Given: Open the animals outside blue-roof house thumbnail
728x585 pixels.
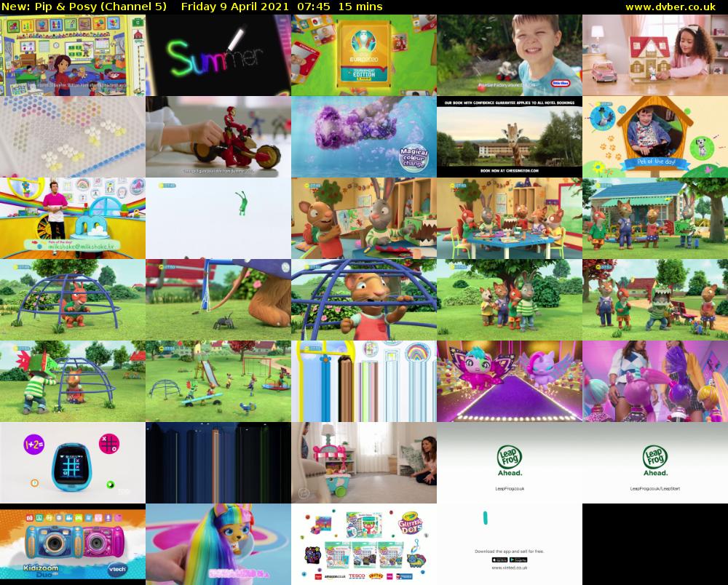Looking at the screenshot, I should click(655, 218).
